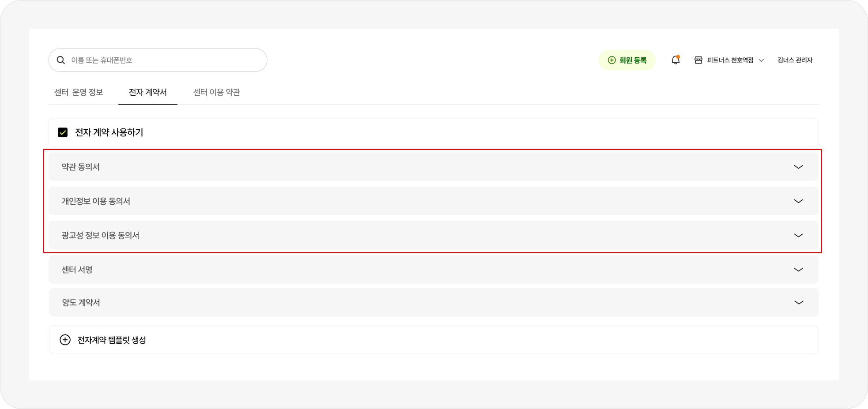Expand the 양도 계약서 section arrow
The height and width of the screenshot is (409, 868).
799,302
